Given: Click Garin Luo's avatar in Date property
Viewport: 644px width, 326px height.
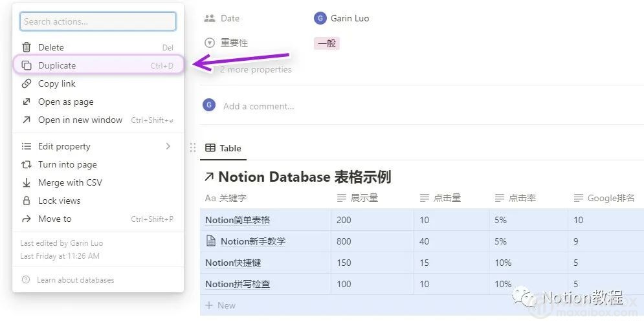Looking at the screenshot, I should 320,18.
